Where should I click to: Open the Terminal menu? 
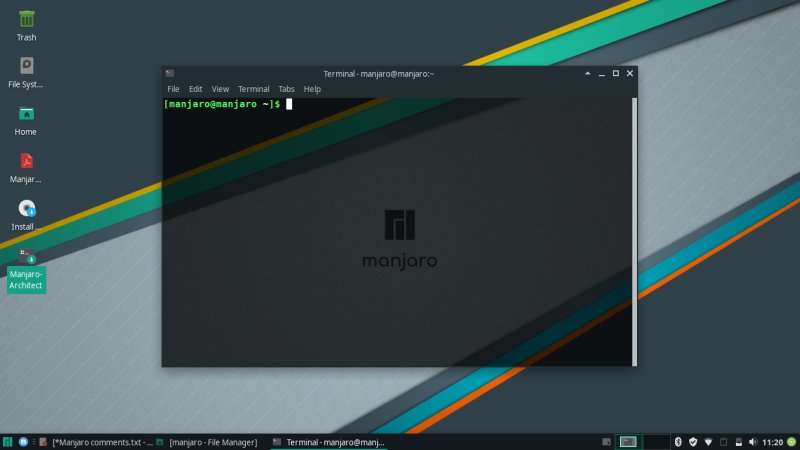[254, 89]
